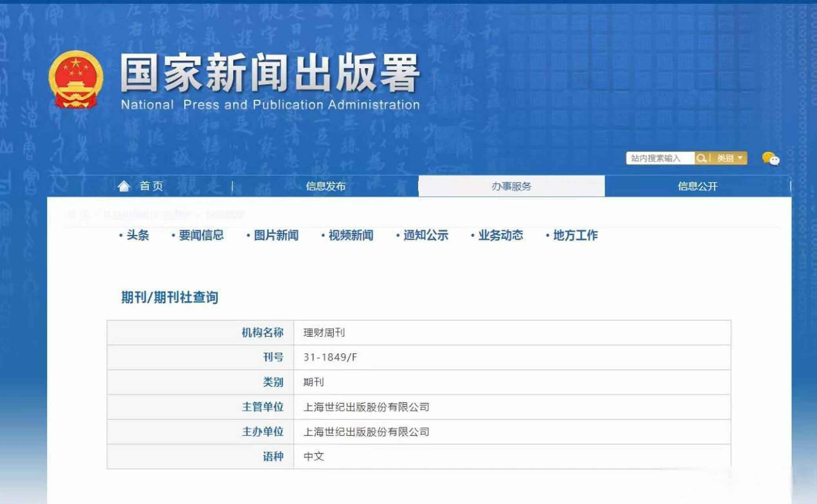Click the 期刊/期刊社查询 heading
The height and width of the screenshot is (504, 817).
coord(169,297)
